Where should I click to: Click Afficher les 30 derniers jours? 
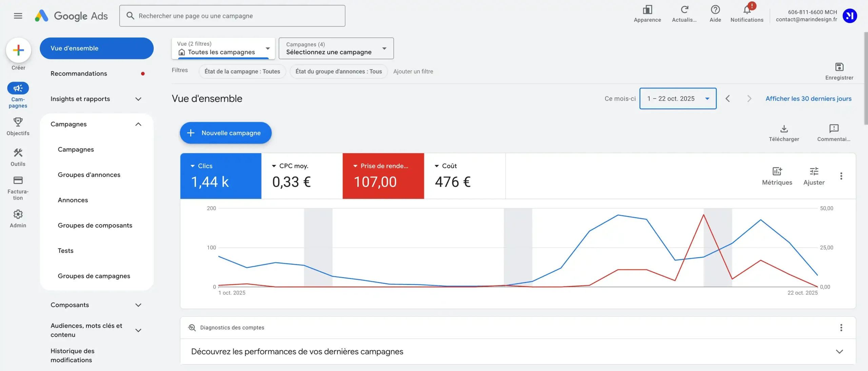(808, 99)
